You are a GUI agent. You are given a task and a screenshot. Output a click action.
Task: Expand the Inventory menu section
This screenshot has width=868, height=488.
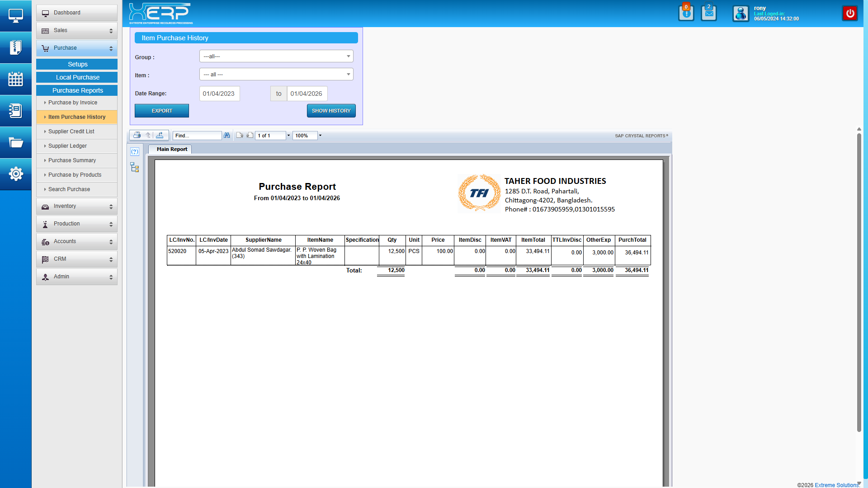click(x=77, y=206)
